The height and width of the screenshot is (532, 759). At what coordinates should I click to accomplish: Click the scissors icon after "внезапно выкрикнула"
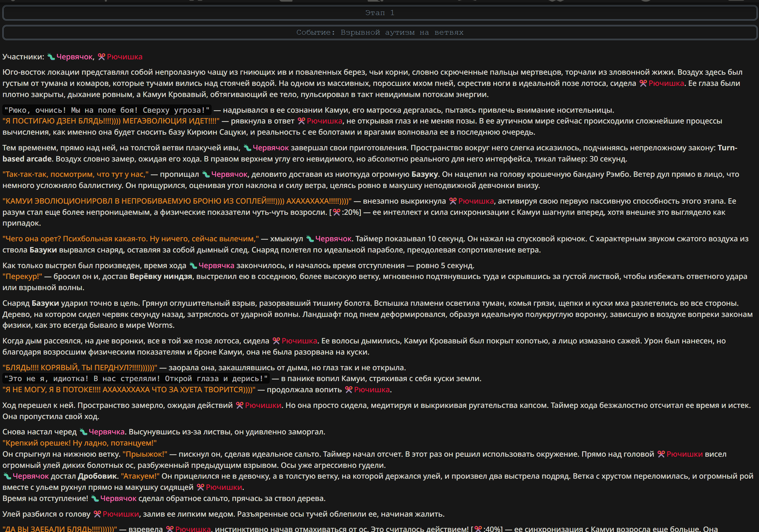pyautogui.click(x=453, y=201)
